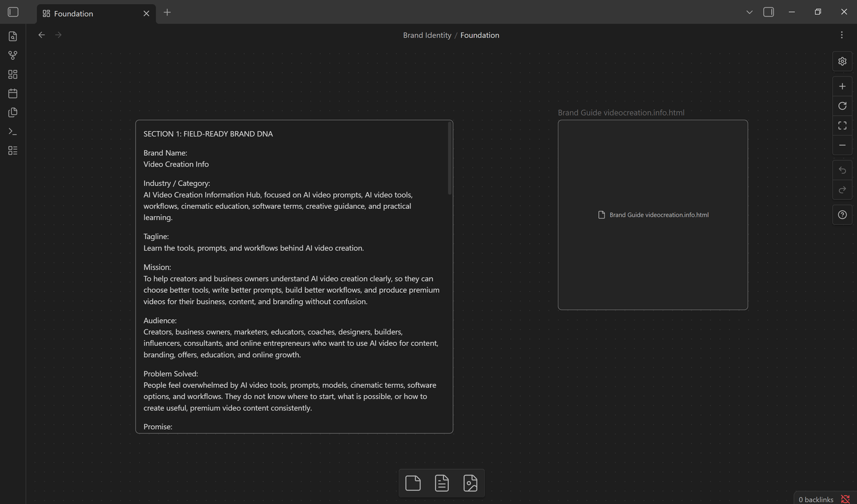Redo canvas action

tap(842, 189)
